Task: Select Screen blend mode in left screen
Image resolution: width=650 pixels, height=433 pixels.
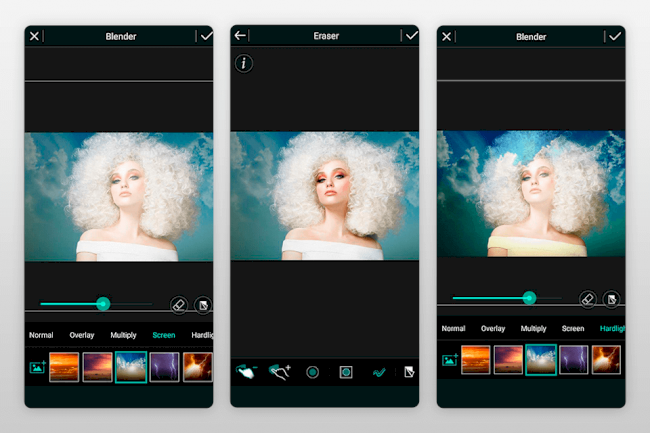Action: click(164, 335)
